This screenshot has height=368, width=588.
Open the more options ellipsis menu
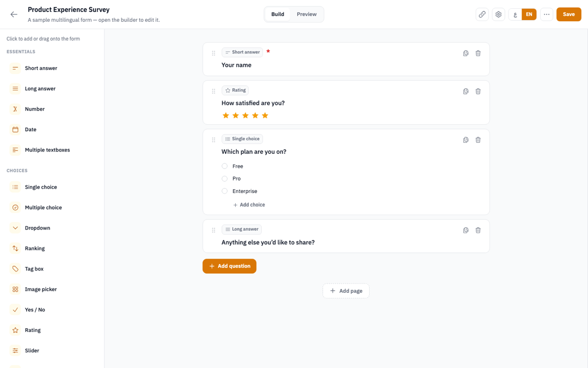547,14
